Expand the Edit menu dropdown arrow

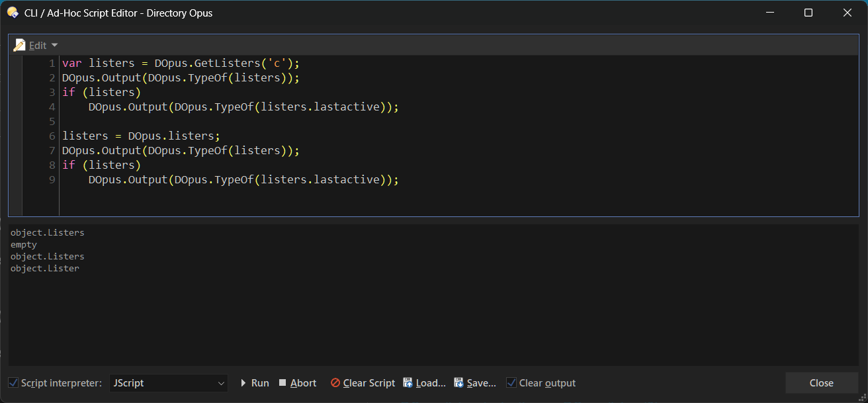click(x=54, y=45)
